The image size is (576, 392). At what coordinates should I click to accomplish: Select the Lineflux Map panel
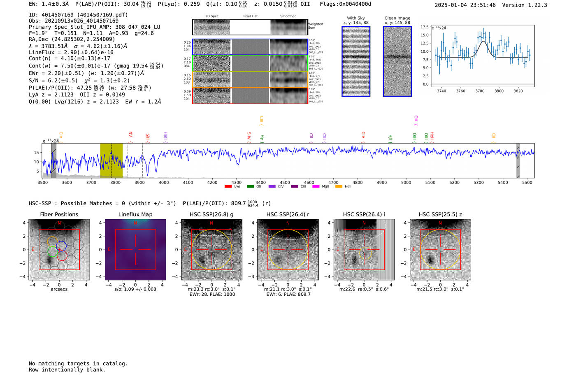[135, 250]
